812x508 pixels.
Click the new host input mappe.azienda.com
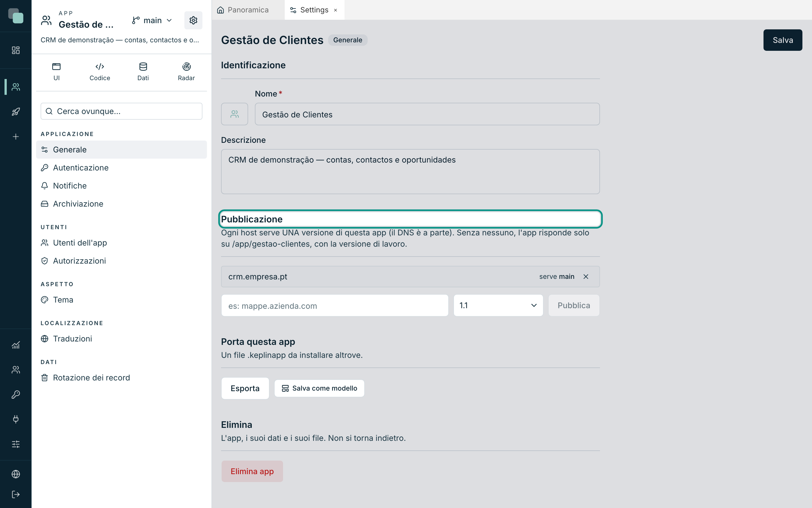[x=335, y=305]
